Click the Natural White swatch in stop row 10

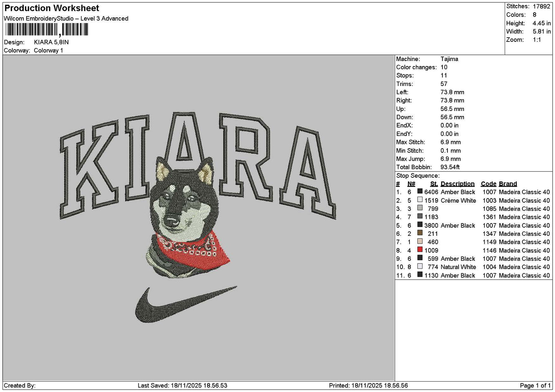tap(420, 266)
